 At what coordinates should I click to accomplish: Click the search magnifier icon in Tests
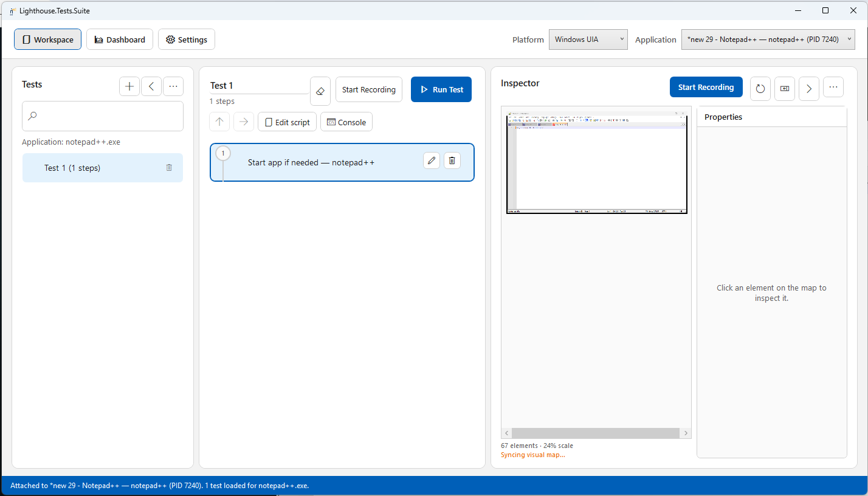pos(33,116)
